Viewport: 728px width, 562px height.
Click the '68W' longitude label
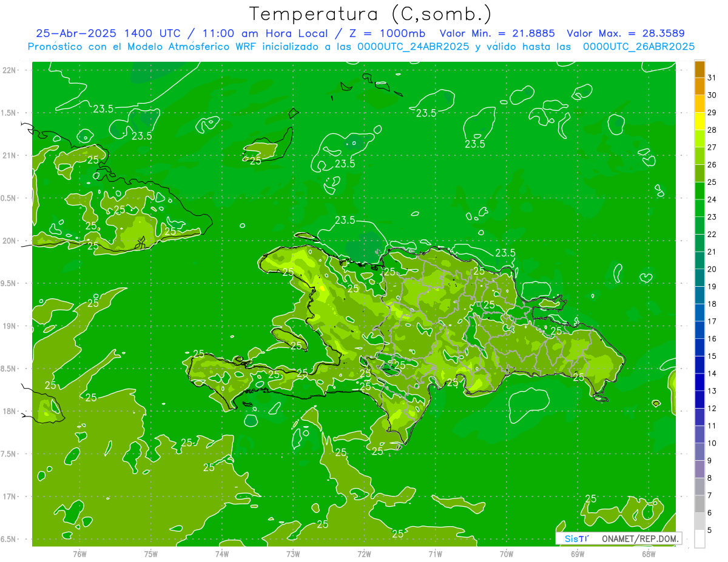[649, 554]
